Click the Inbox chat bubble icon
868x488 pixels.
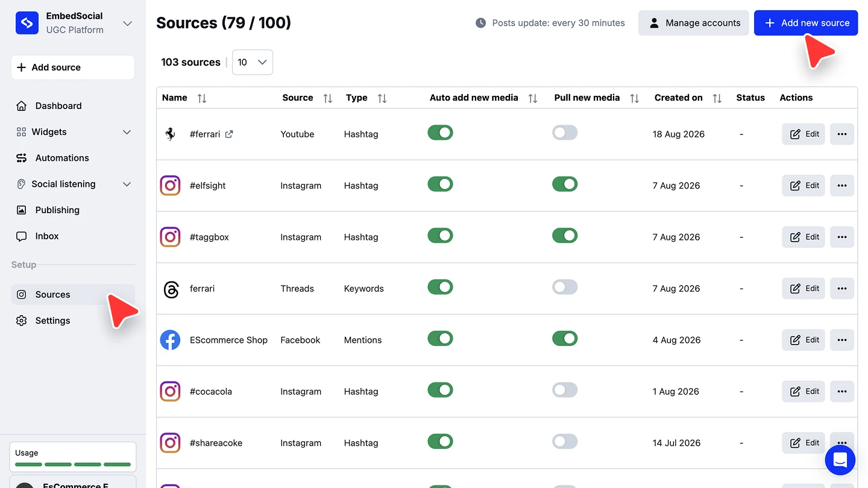(x=22, y=236)
